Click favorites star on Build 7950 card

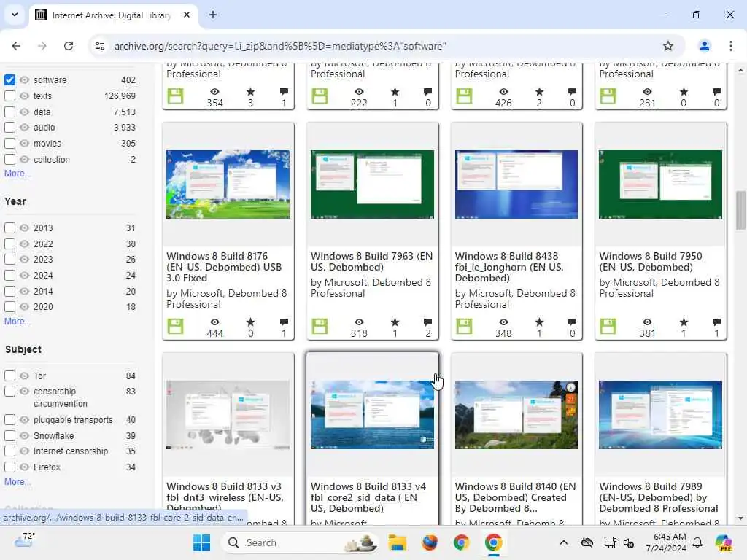tap(684, 322)
